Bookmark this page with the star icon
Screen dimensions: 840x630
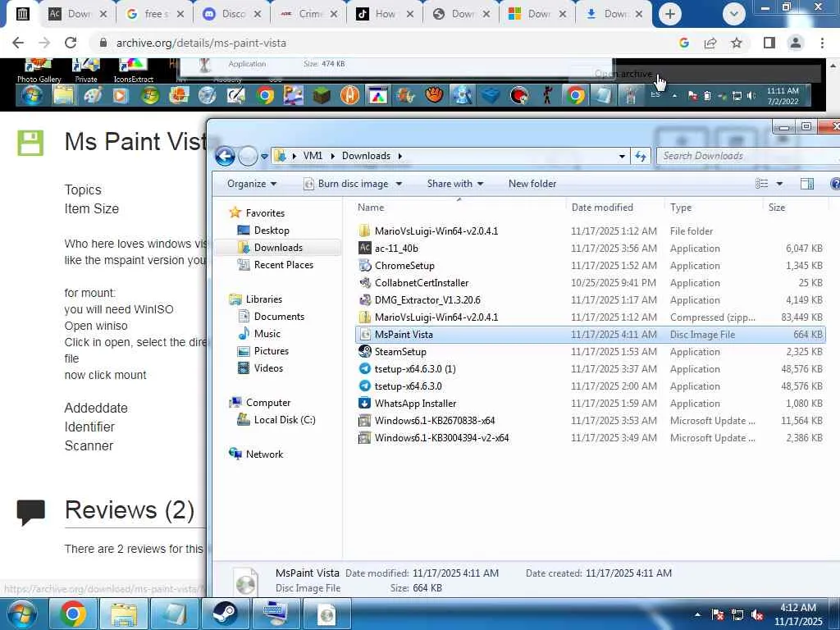click(737, 43)
